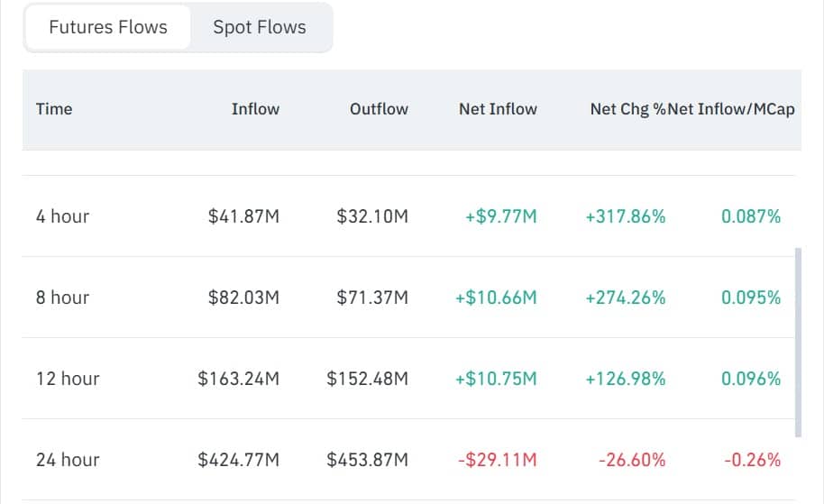The image size is (824, 504).
Task: Click the 0.095% MCap ratio value
Action: pos(751,298)
